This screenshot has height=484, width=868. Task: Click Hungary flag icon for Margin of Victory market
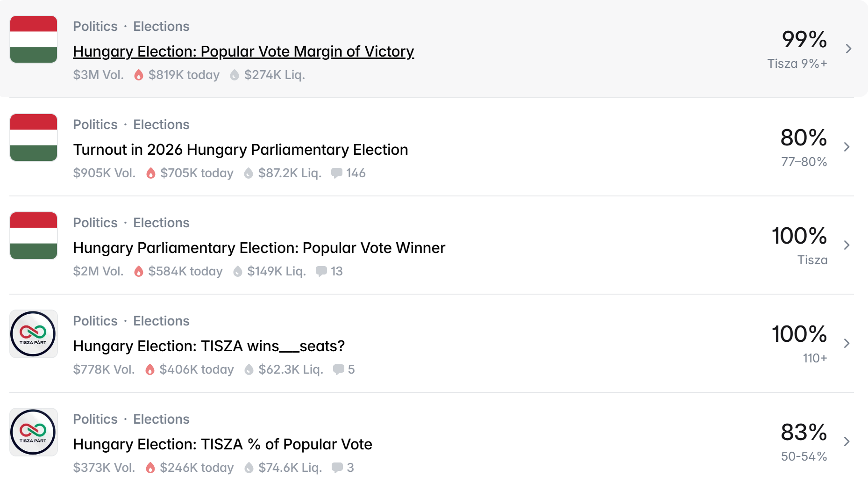34,39
